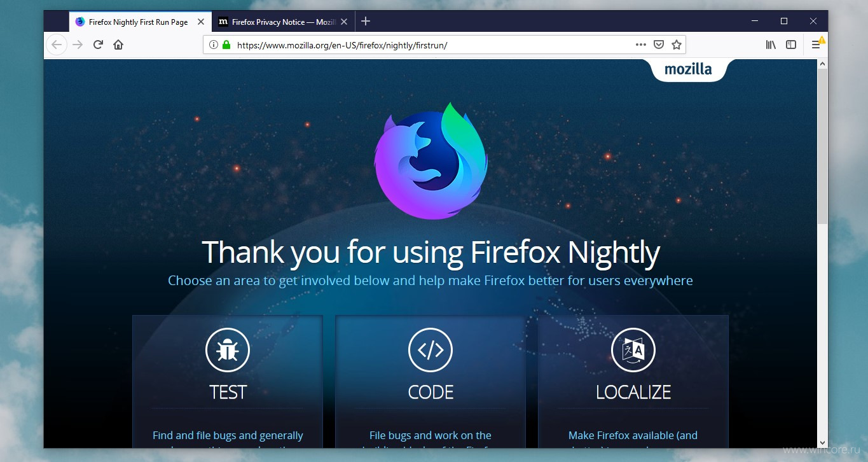
Task: Reload the current page
Action: click(x=98, y=45)
